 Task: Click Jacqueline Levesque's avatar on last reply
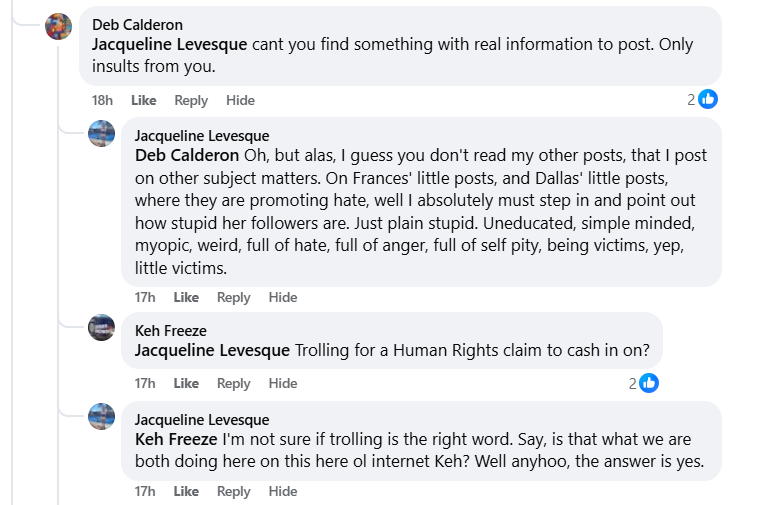click(102, 416)
